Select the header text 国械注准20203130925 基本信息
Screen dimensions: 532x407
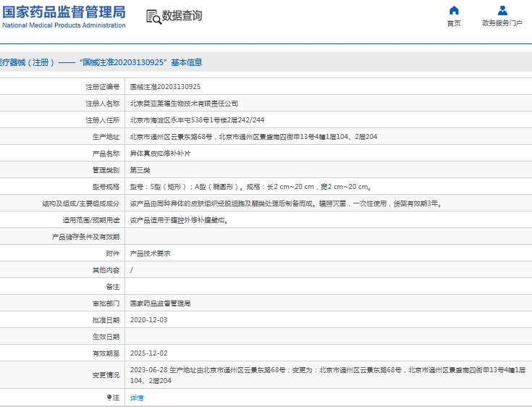(x=141, y=62)
